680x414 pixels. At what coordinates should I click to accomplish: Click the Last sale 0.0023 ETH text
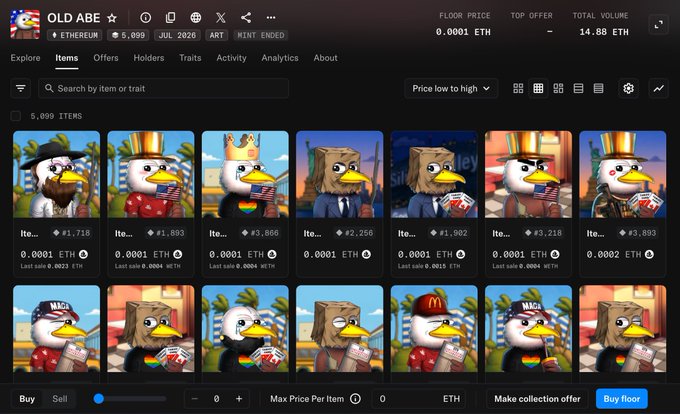click(x=51, y=266)
